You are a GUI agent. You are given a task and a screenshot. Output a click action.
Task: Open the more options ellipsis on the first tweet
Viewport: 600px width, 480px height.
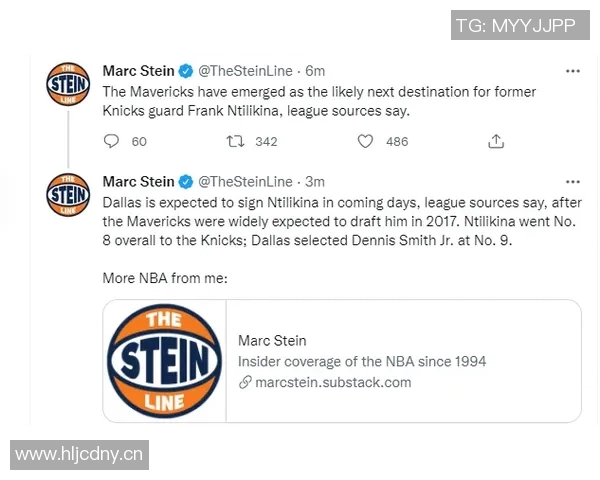572,71
